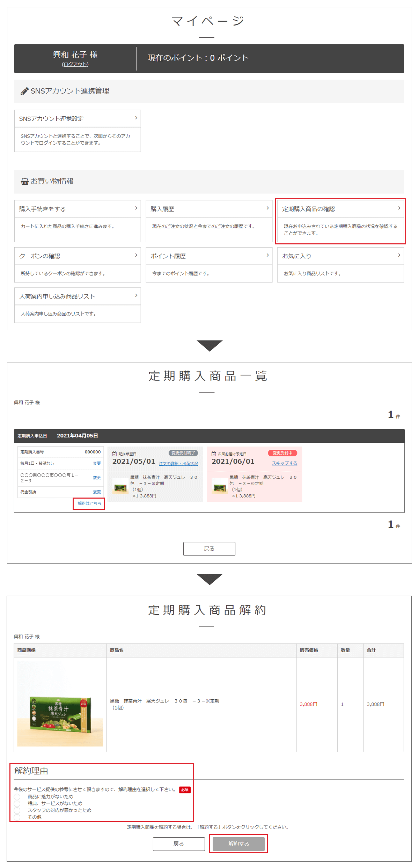Click the 解約はこちら link

point(89,503)
